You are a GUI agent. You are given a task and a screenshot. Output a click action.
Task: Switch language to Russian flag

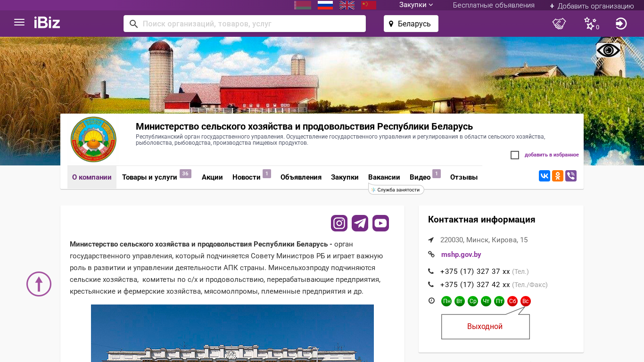point(325,5)
